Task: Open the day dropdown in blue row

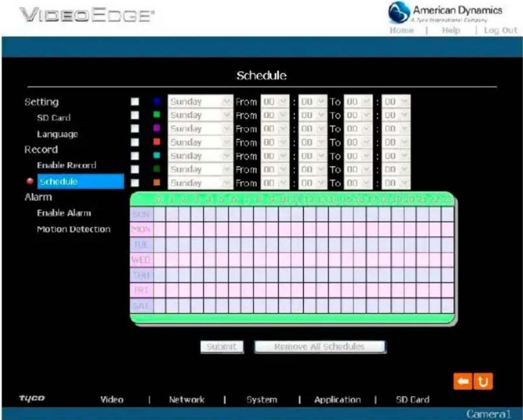Action: tap(200, 101)
